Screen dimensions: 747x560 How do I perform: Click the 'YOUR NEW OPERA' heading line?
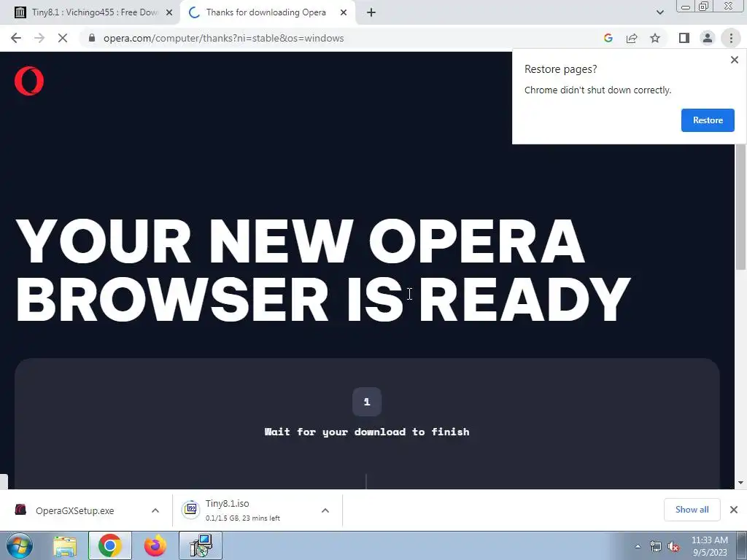coord(301,241)
